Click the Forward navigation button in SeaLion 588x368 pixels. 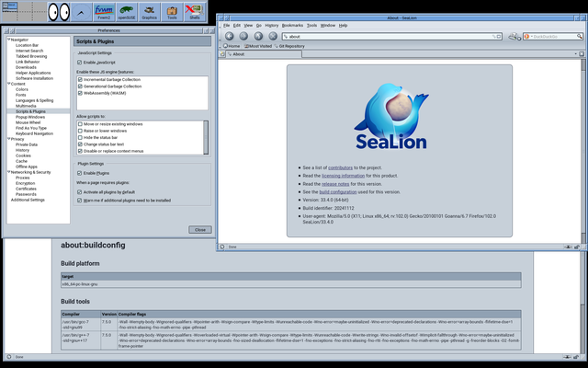[x=243, y=36]
